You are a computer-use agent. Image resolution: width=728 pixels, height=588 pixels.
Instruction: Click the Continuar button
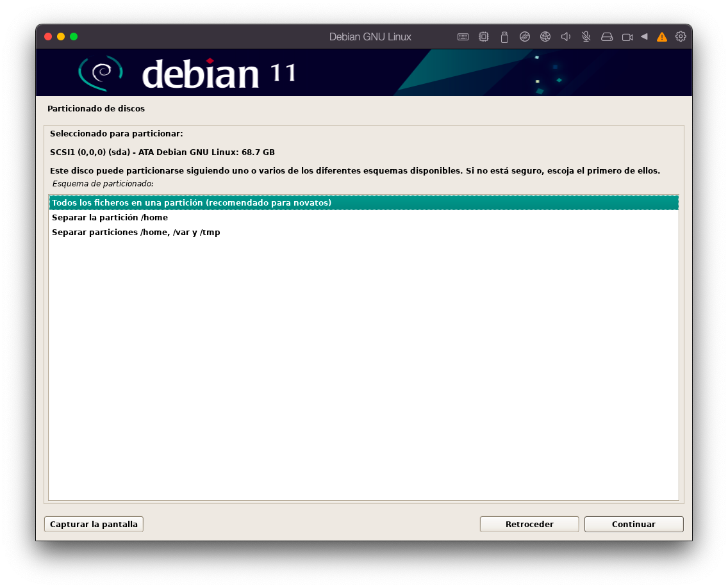coord(633,524)
